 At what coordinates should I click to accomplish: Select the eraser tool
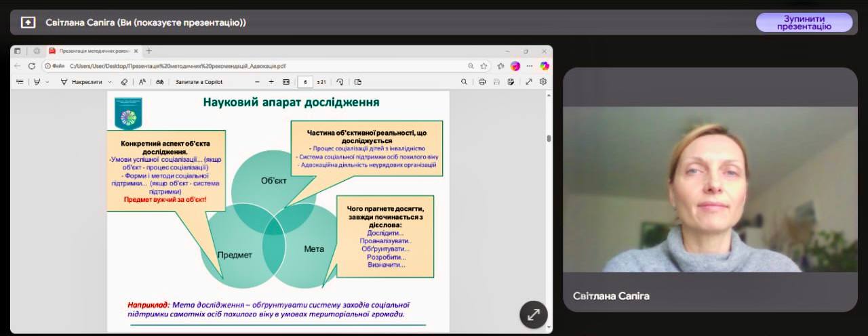(123, 82)
